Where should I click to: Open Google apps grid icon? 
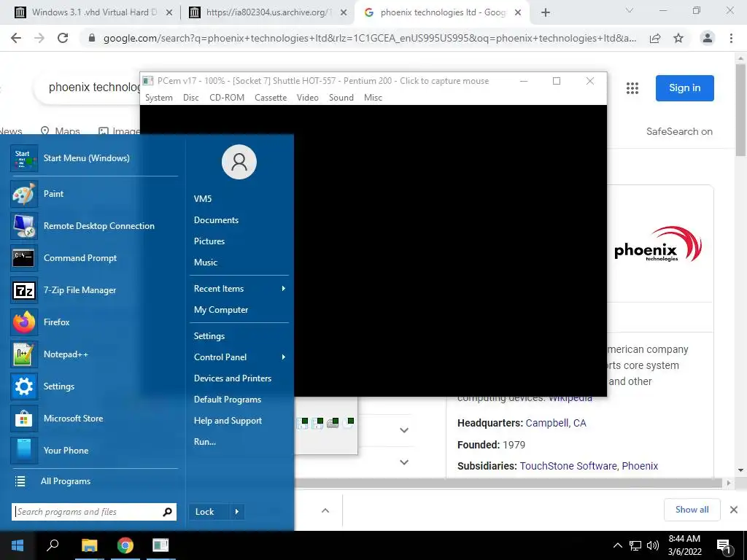(632, 88)
